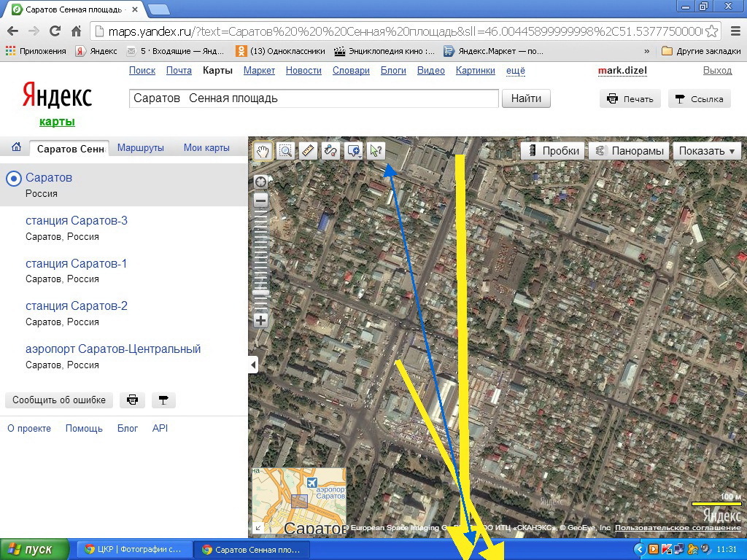Open result аэропорт Саратов-Центральный
The image size is (747, 560).
tap(113, 349)
